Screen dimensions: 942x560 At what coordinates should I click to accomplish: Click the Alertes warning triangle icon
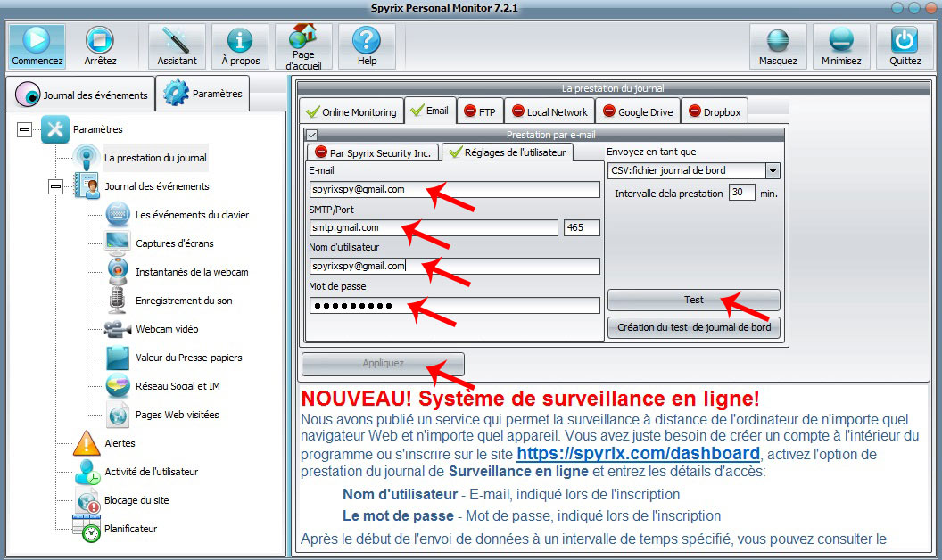click(87, 443)
